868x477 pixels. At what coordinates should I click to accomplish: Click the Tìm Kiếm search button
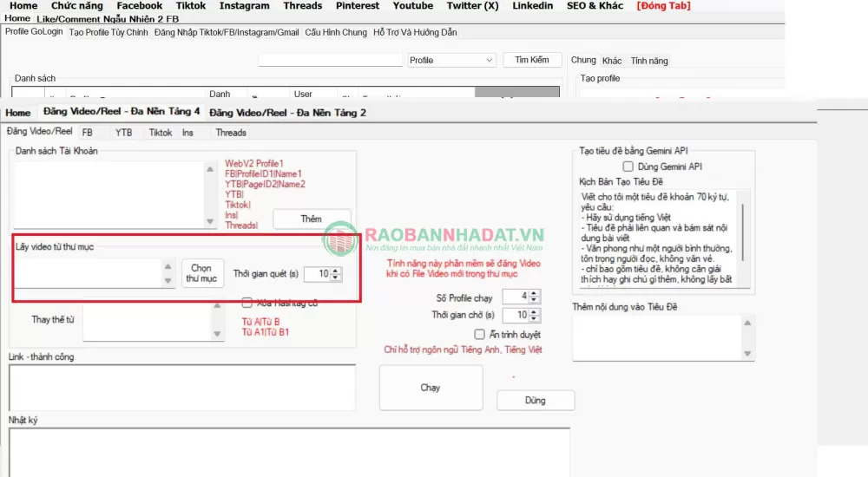coord(532,60)
